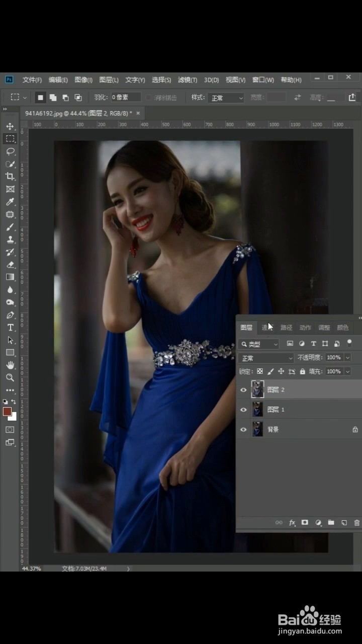Select the Eraser tool
Screen dimensions: 362x644
click(x=10, y=265)
